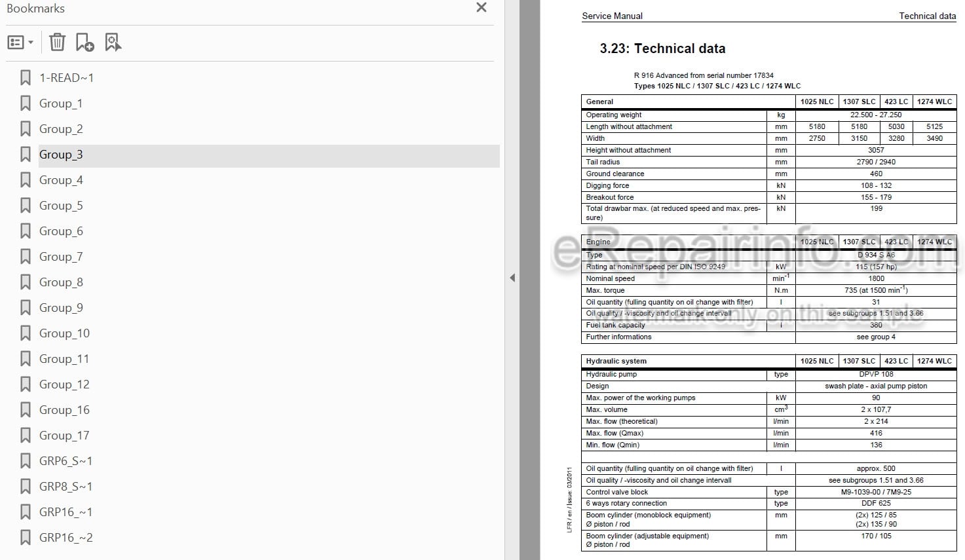
Task: Open GRP6_S~1 bookmark
Action: pos(66,461)
